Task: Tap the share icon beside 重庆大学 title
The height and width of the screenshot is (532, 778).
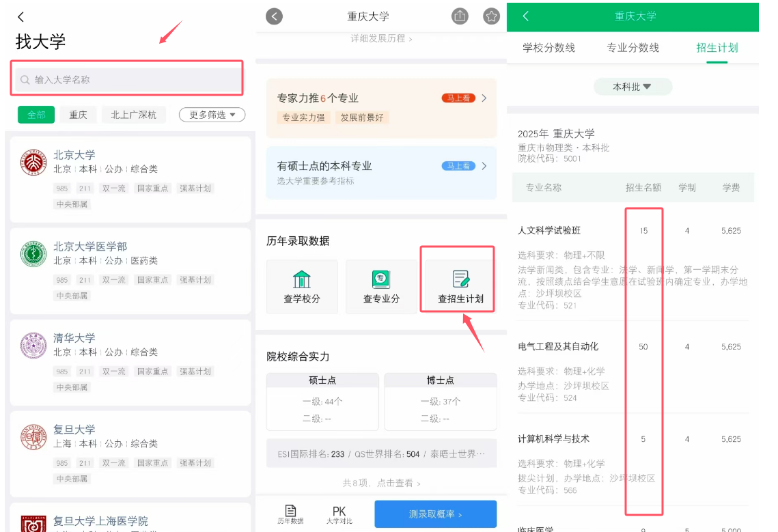Action: (x=460, y=16)
